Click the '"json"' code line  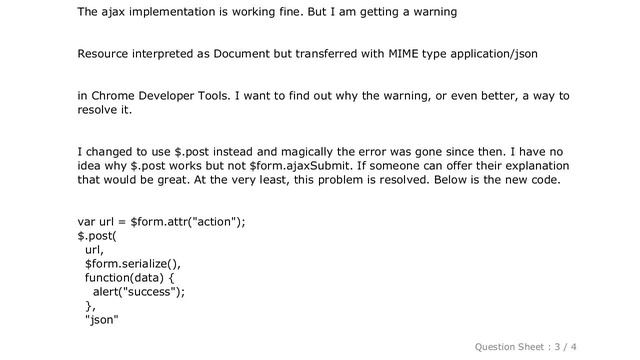click(x=102, y=320)
